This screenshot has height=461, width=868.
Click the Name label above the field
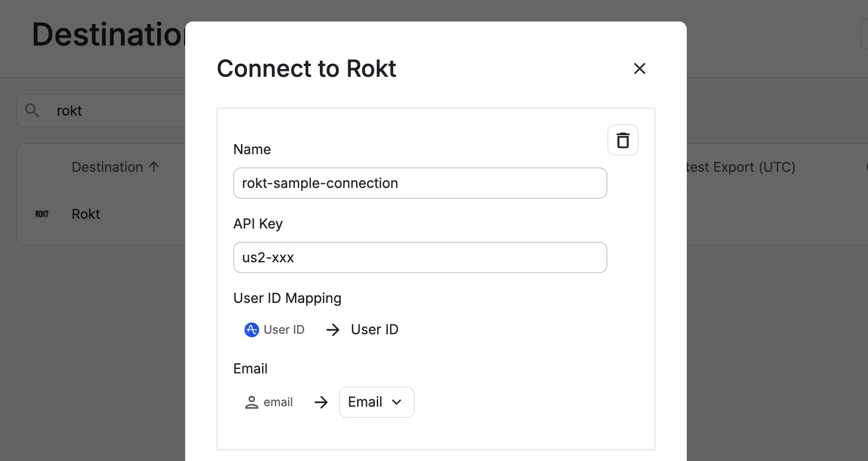(252, 149)
